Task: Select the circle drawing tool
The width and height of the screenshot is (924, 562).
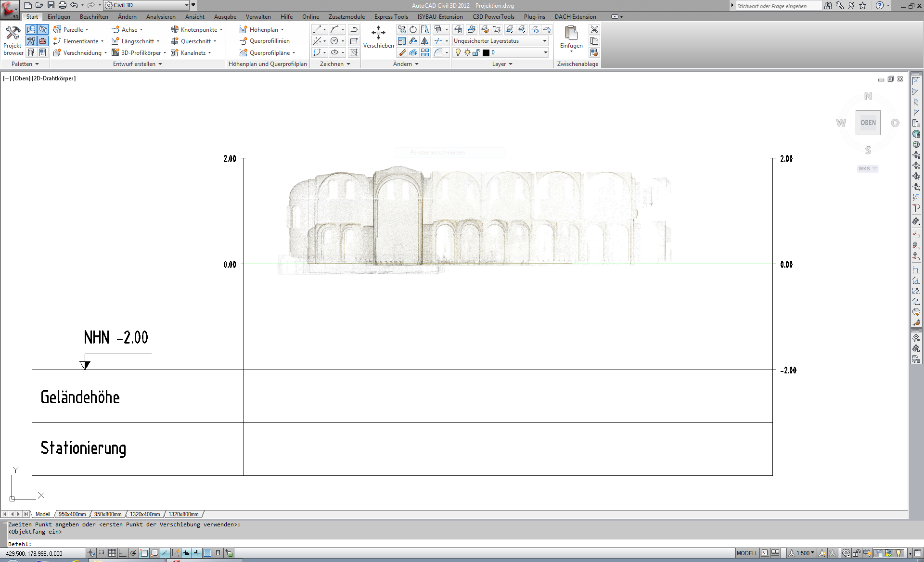Action: coord(334,41)
